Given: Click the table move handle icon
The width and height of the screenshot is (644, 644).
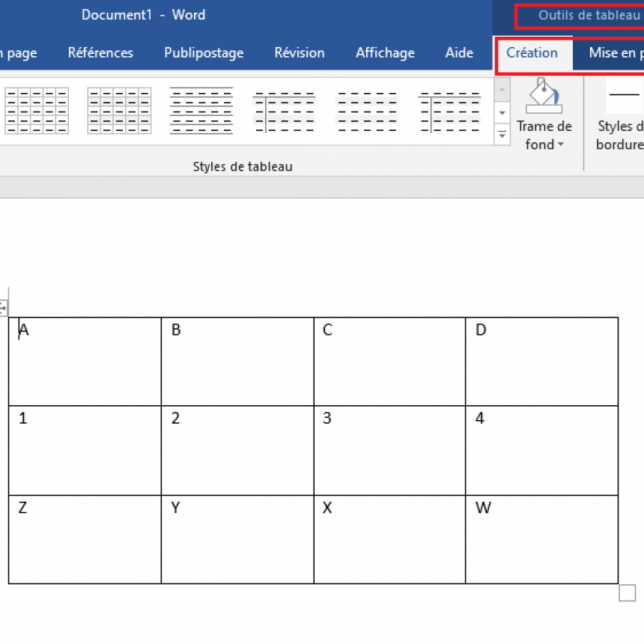Looking at the screenshot, I should (3, 307).
